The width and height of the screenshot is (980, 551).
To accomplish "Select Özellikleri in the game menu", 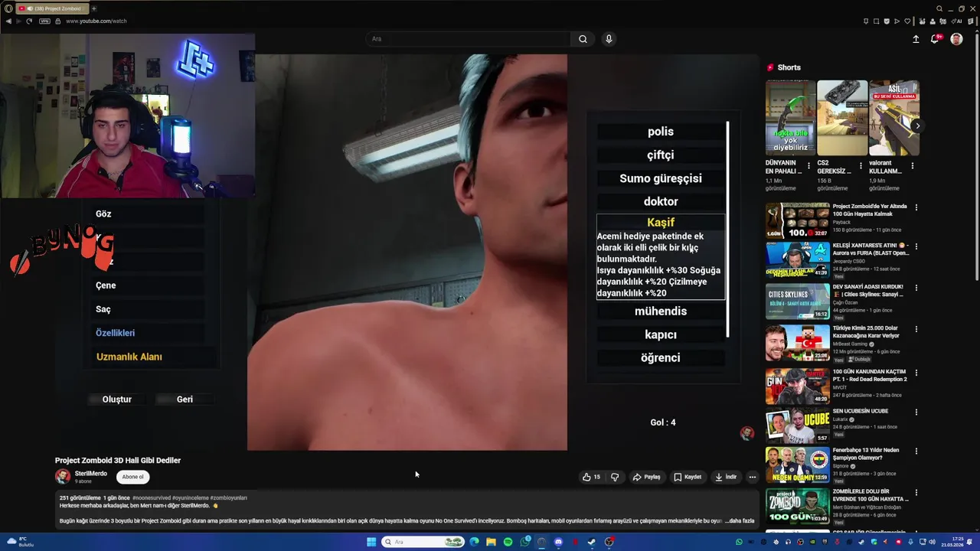I will [x=116, y=333].
